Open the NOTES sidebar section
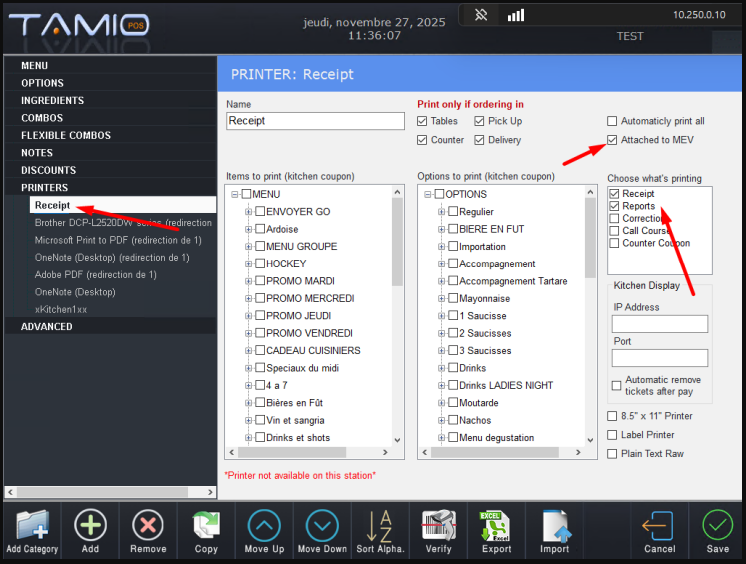Viewport: 746px width, 564px height. click(x=110, y=153)
